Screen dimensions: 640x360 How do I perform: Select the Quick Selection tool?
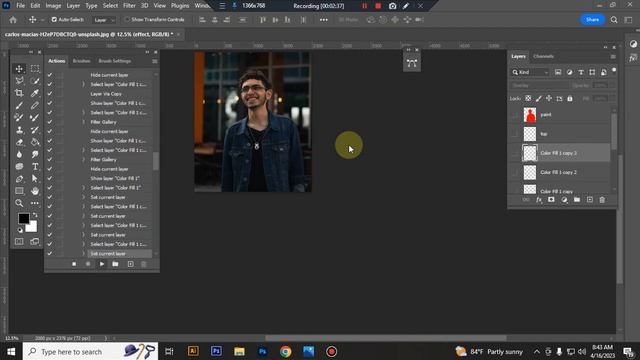tap(35, 81)
